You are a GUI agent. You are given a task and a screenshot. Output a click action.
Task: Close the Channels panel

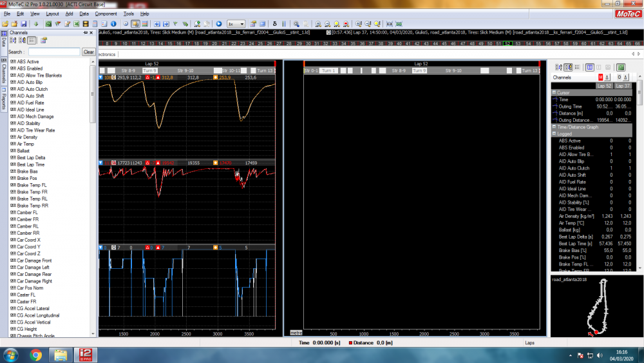pos(91,32)
